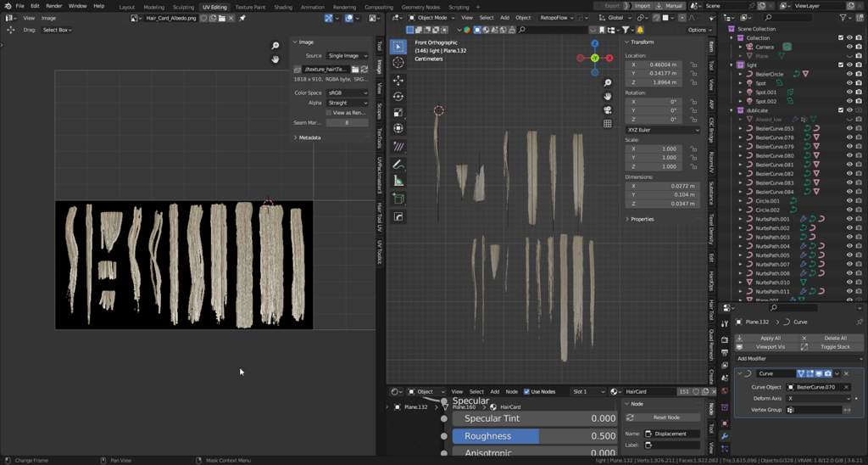Open the Color Space sRGB dropdown

point(348,92)
